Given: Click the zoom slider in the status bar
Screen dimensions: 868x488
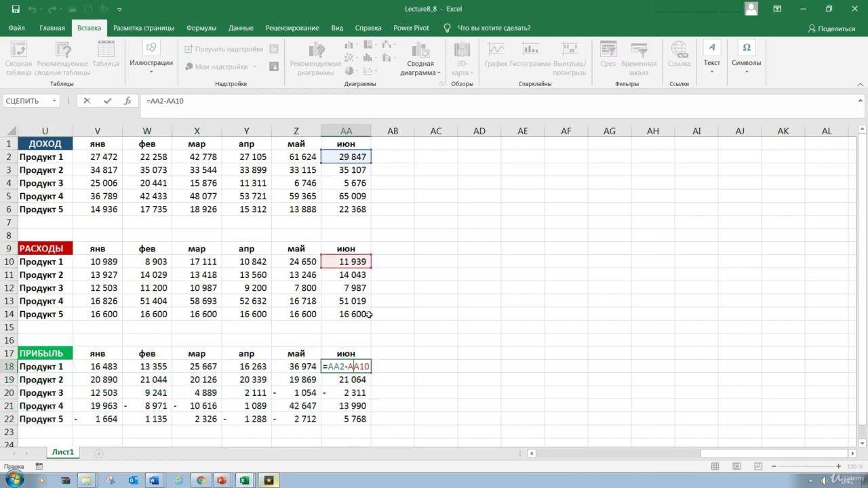Looking at the screenshot, I should (805, 466).
